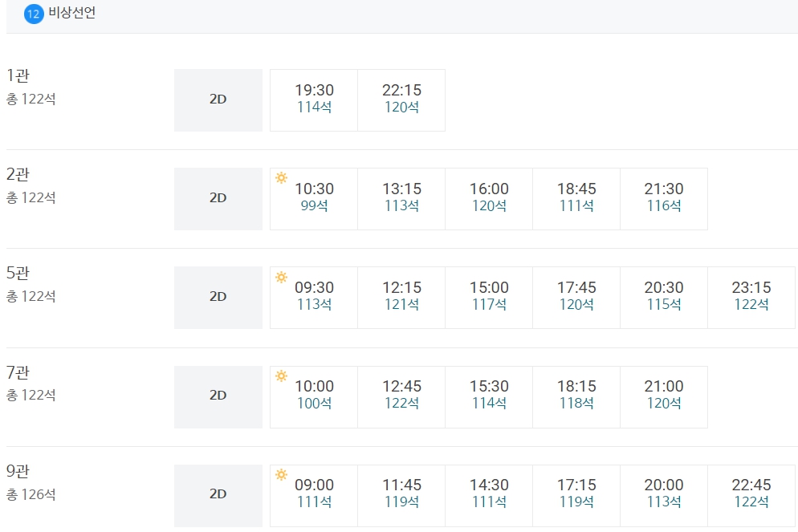
Task: Book the 13:15 showing in 2관
Action: click(x=401, y=199)
